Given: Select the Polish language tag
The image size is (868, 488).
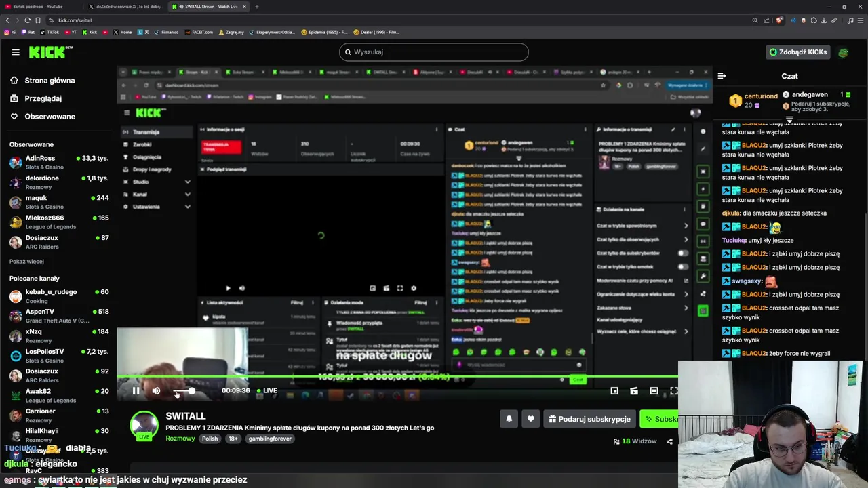Looking at the screenshot, I should (210, 439).
